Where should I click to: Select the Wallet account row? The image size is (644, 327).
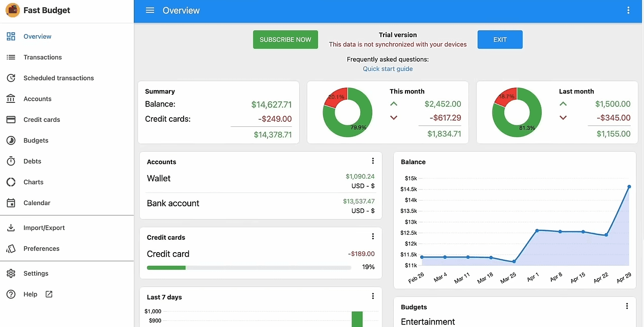coord(260,181)
